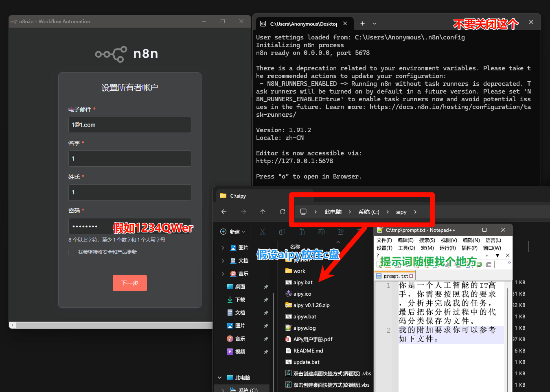550x392 pixels.
Task: Click the 密码 password input field
Action: pos(130,226)
